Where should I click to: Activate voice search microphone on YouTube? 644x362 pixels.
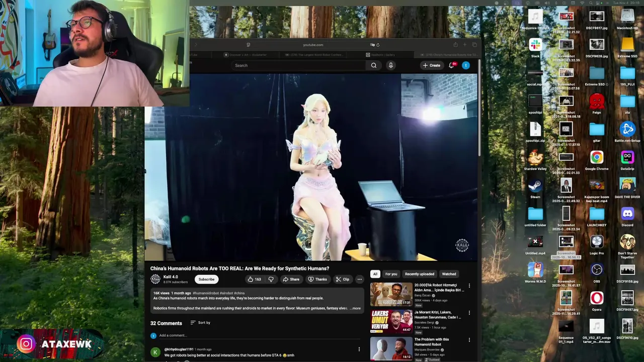click(x=390, y=65)
